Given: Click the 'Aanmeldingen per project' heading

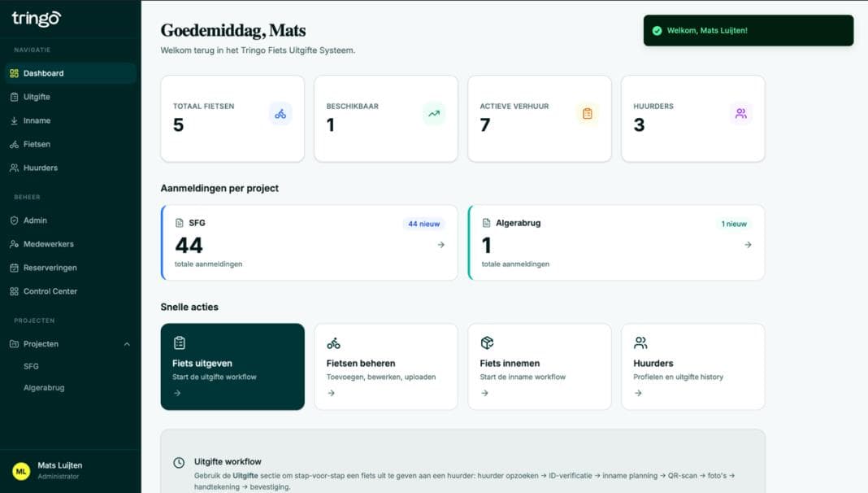Looking at the screenshot, I should pyautogui.click(x=219, y=189).
